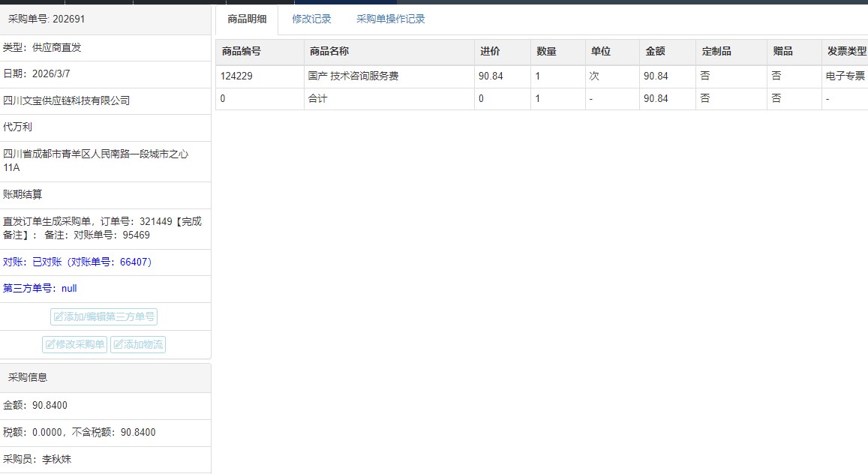Click the 商品编号 column header

pos(241,52)
